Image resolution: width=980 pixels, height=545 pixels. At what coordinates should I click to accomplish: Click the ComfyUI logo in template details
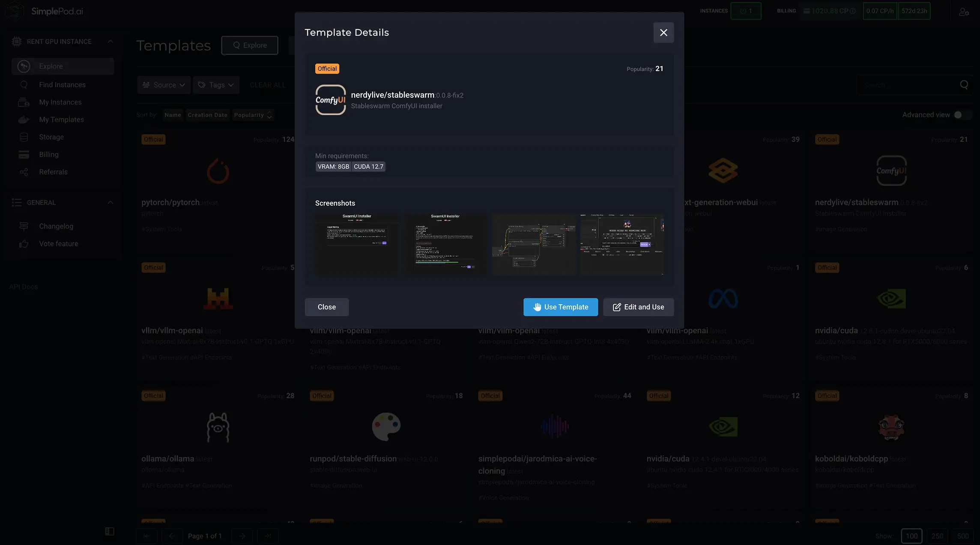[330, 100]
